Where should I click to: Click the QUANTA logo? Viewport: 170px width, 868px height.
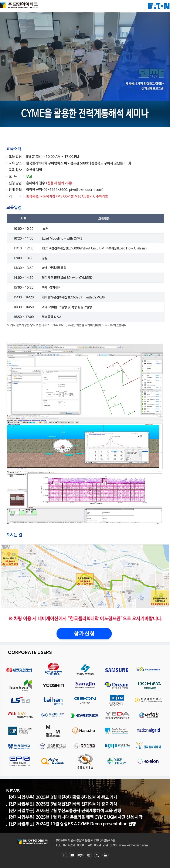point(85,762)
